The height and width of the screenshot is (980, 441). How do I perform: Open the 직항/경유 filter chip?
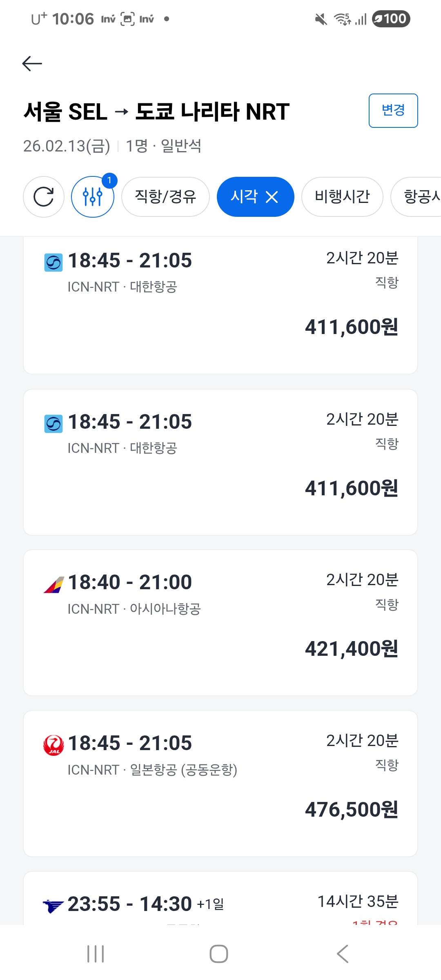165,197
